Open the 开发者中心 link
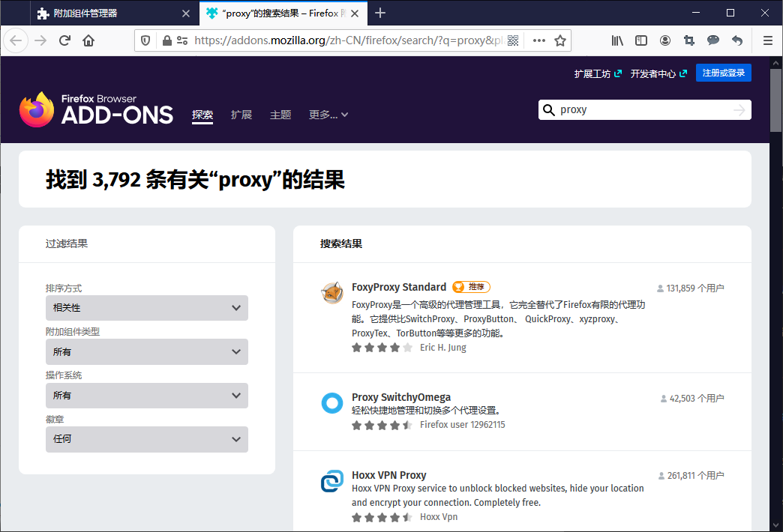 pyautogui.click(x=658, y=74)
